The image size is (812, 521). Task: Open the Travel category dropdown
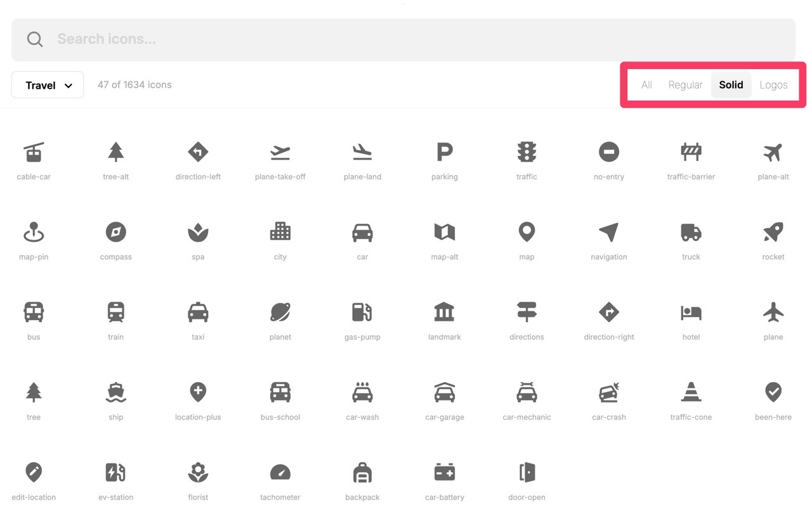coord(48,85)
